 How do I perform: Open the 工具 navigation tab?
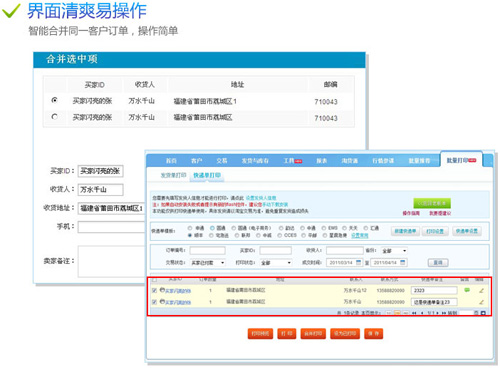coord(293,161)
